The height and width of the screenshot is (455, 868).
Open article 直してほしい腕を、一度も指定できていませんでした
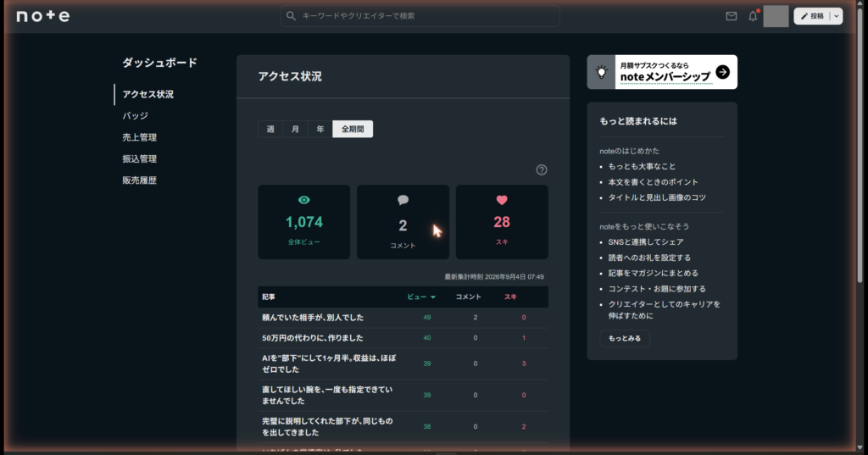point(327,395)
